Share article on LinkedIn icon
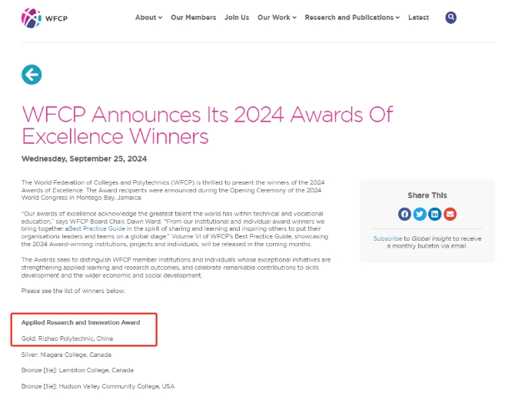 [x=435, y=214]
